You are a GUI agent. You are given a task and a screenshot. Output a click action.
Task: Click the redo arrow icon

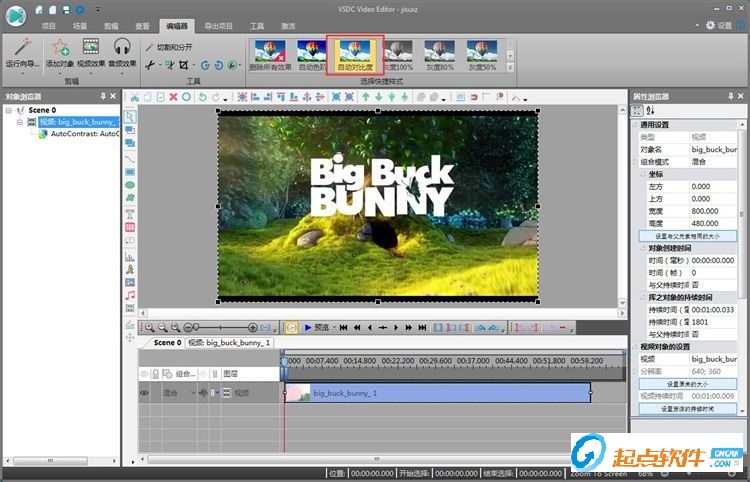[x=215, y=97]
